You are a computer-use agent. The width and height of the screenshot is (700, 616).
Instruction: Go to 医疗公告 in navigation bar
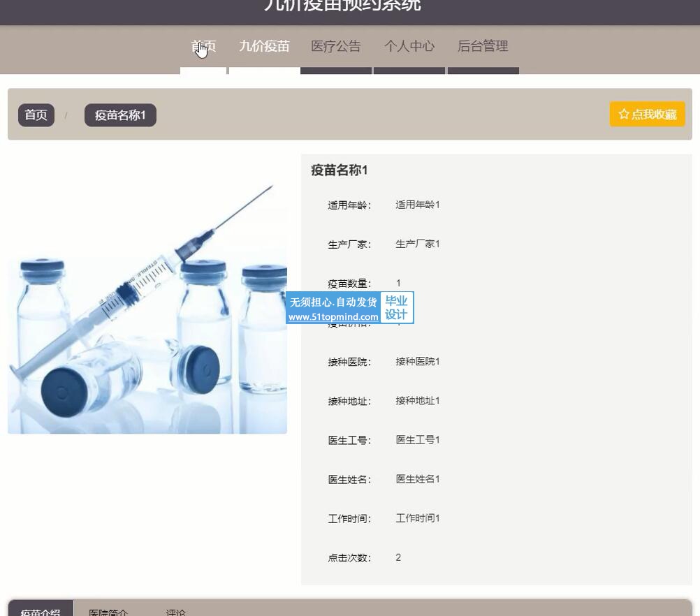point(336,47)
